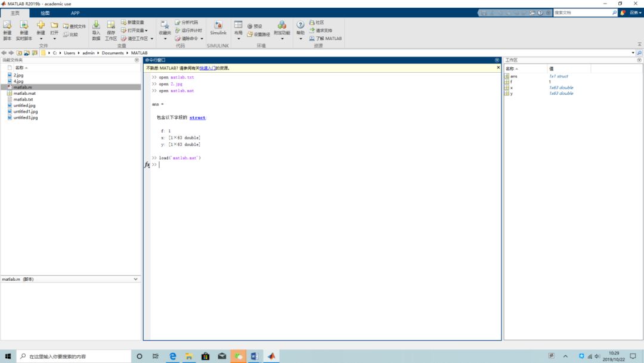Click the back navigation arrow
This screenshot has width=644, height=363.
point(4,53)
